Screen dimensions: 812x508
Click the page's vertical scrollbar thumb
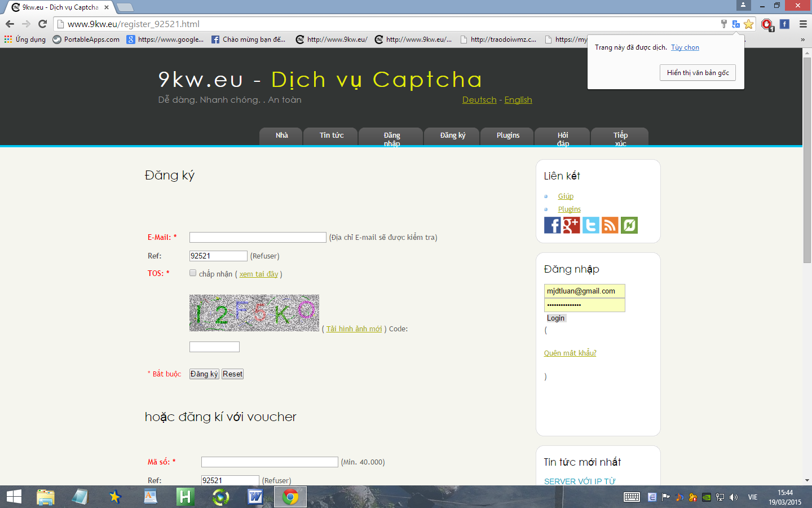(x=807, y=160)
